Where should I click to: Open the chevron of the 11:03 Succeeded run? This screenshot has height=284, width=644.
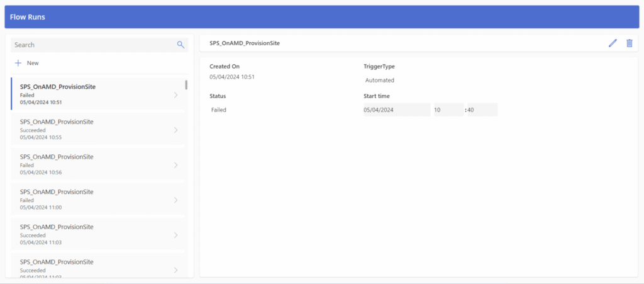coord(176,235)
